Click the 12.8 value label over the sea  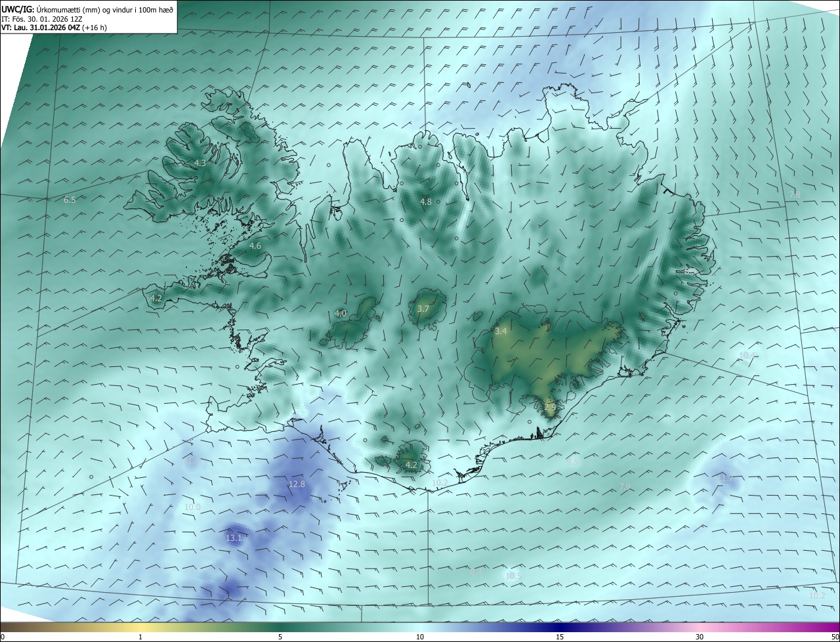[x=297, y=484]
